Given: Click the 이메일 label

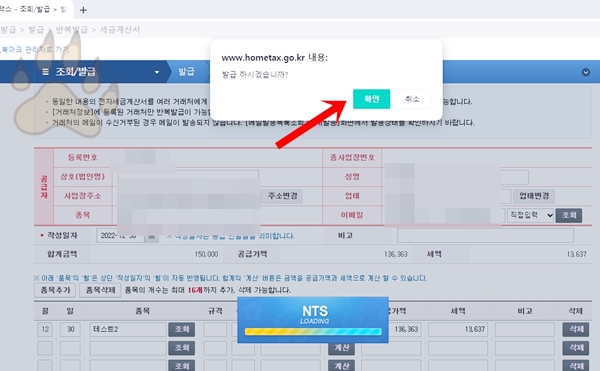Looking at the screenshot, I should coord(352,215).
